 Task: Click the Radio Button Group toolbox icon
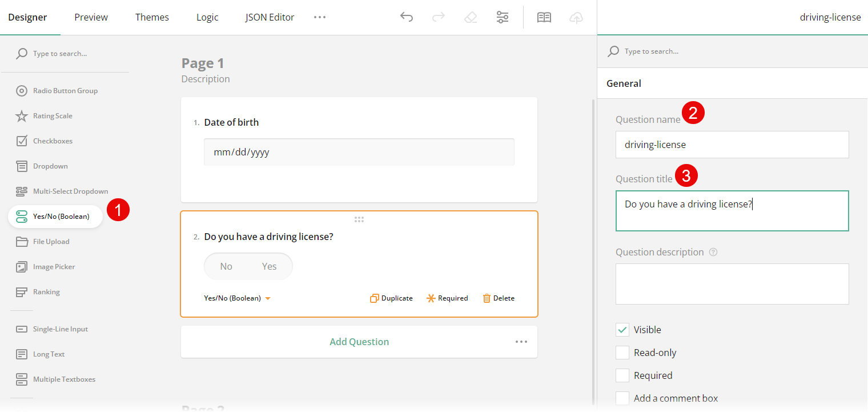click(x=22, y=90)
